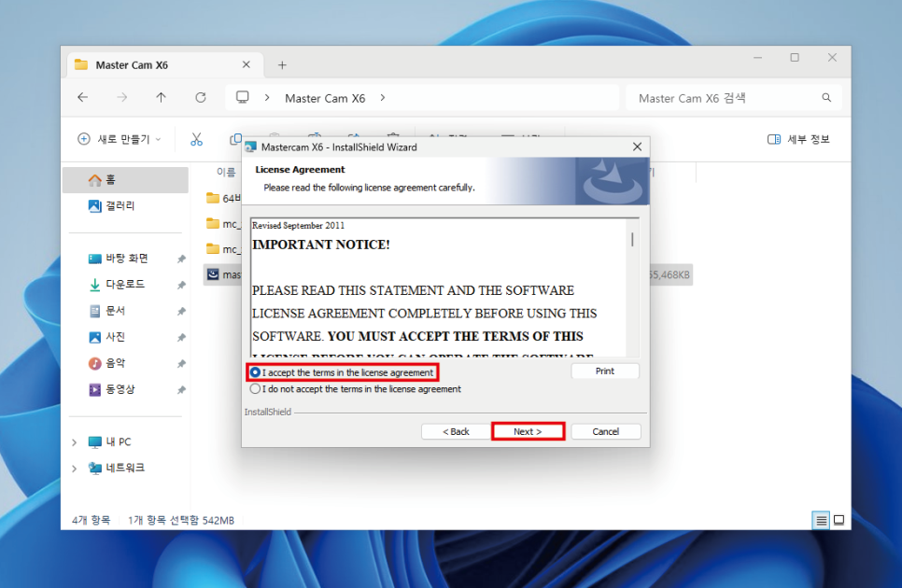The image size is (902, 588).
Task: Toggle the 세부 정보 details pane
Action: pyautogui.click(x=798, y=139)
